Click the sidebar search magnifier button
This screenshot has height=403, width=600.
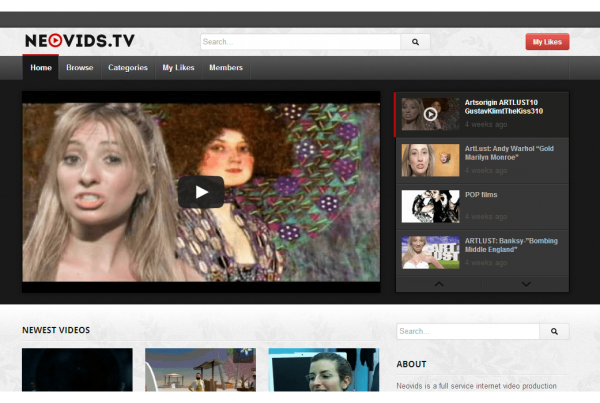coord(554,331)
